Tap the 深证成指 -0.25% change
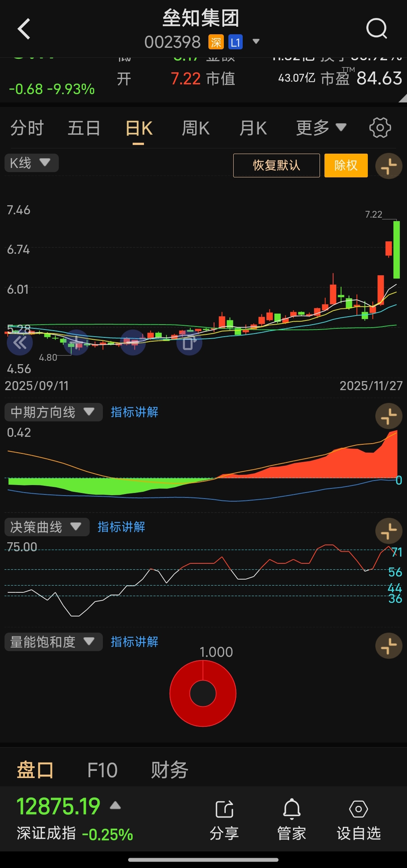This screenshot has height=868, width=407. pos(107,834)
